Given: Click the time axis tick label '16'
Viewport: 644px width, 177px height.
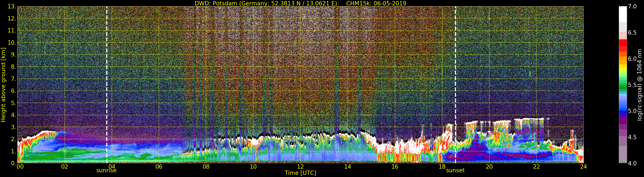Looking at the screenshot, I should click(x=395, y=166).
